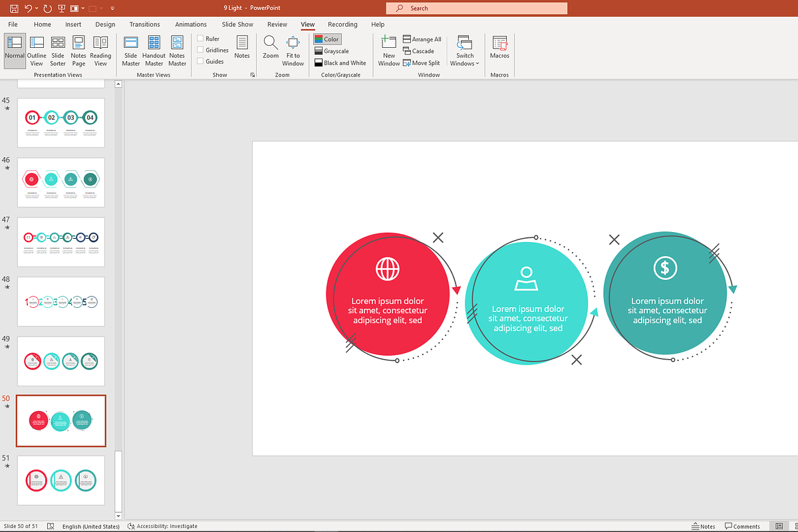The width and height of the screenshot is (798, 532).
Task: Click the Notes button in status bar
Action: (703, 526)
